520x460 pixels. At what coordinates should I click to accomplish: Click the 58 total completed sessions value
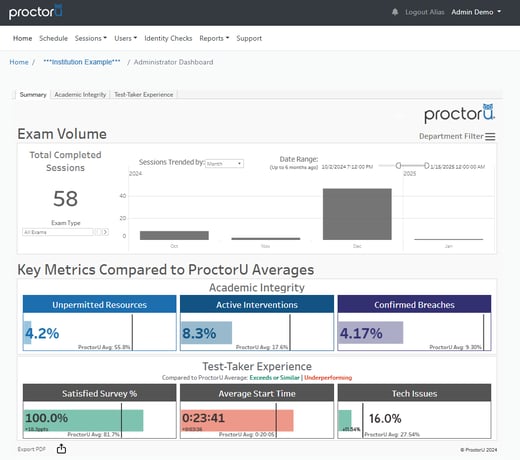(x=65, y=199)
